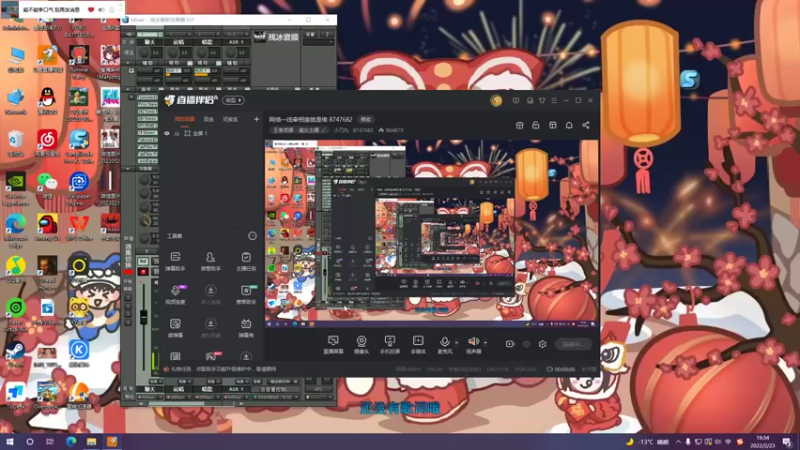Screen dimensions: 800x450
Task: Click the layout icon above preview
Action: point(553,125)
